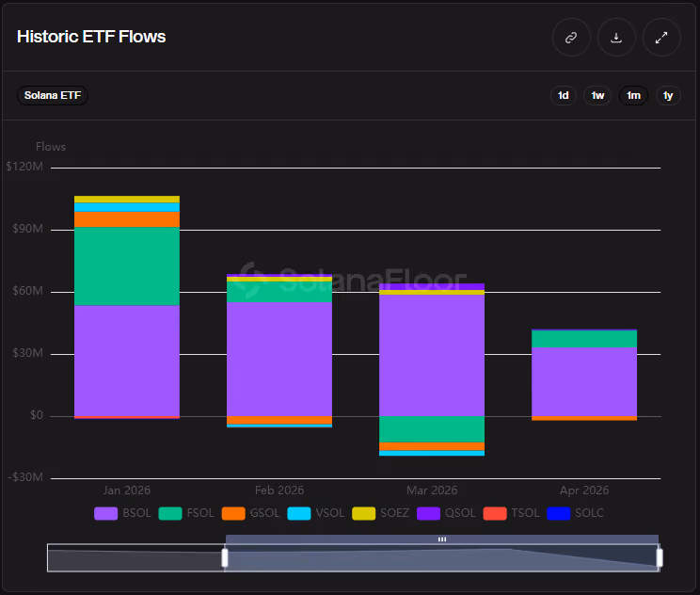Click the 'Jan 2026' axis label

(x=127, y=490)
